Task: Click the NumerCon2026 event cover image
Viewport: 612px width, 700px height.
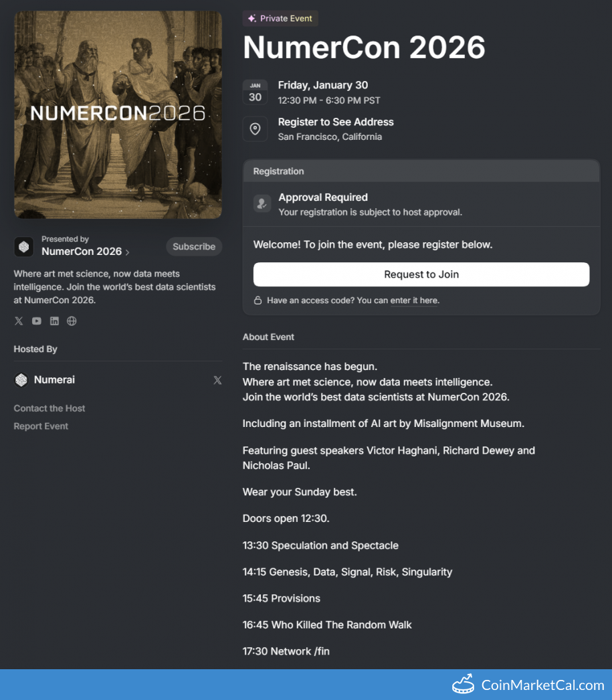Action: [118, 114]
